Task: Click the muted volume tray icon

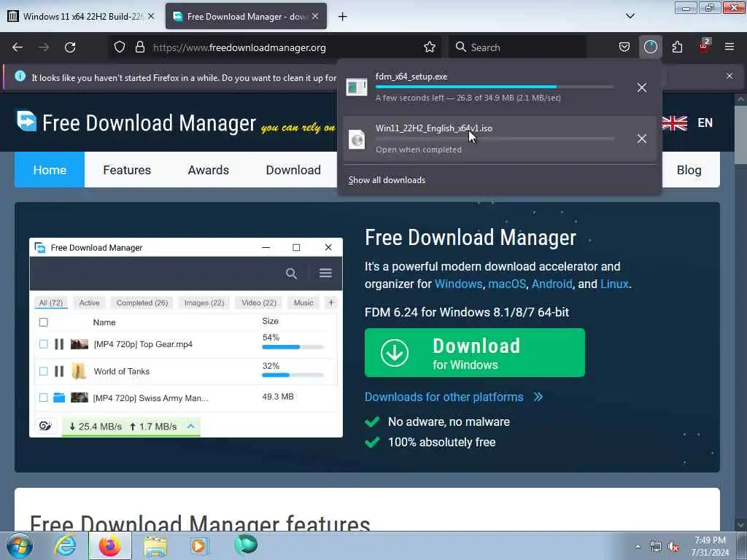Action: tap(673, 547)
